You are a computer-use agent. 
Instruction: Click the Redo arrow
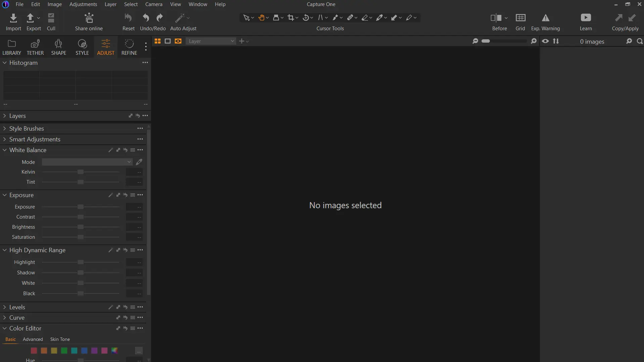(x=160, y=17)
